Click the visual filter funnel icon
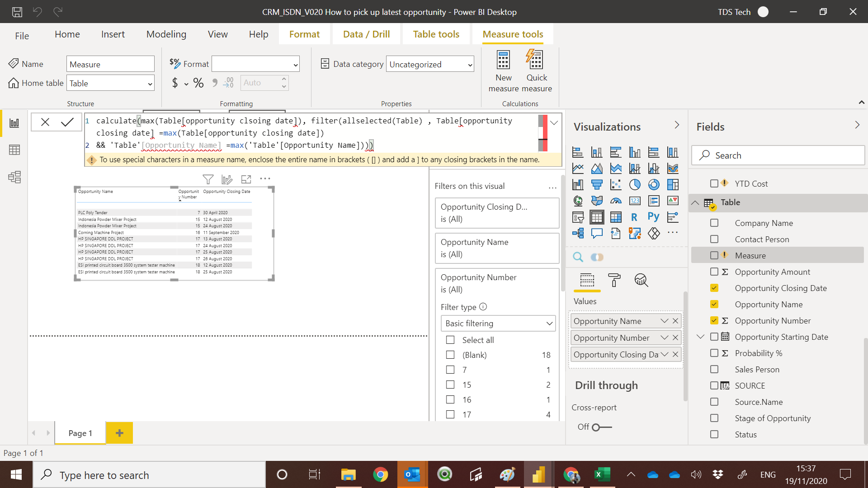The image size is (868, 488). pos(208,179)
